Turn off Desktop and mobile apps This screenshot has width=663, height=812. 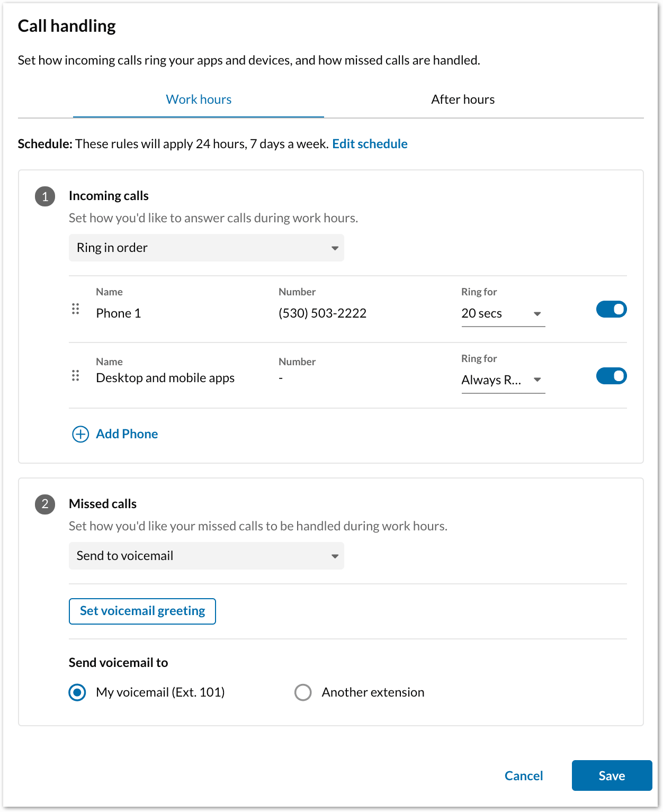(x=611, y=376)
